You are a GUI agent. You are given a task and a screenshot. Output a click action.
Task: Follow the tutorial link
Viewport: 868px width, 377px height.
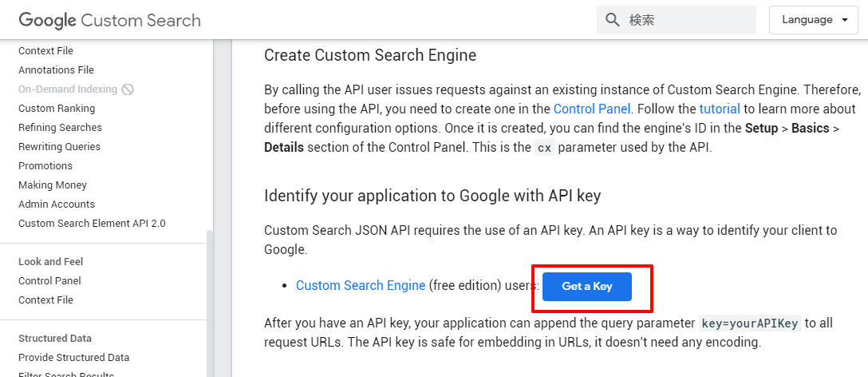tap(720, 109)
